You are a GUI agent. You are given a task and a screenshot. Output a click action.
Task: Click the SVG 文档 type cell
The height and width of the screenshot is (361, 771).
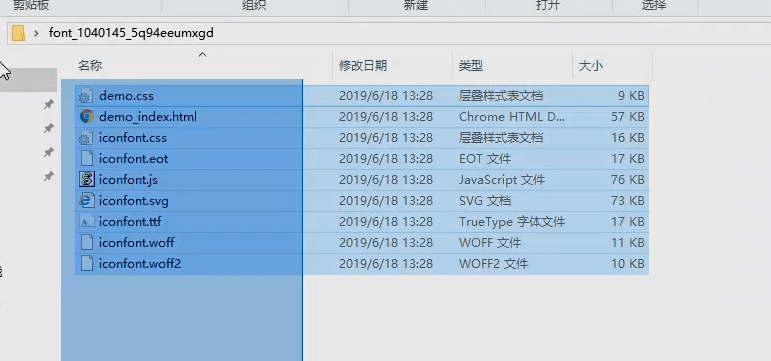coord(485,201)
